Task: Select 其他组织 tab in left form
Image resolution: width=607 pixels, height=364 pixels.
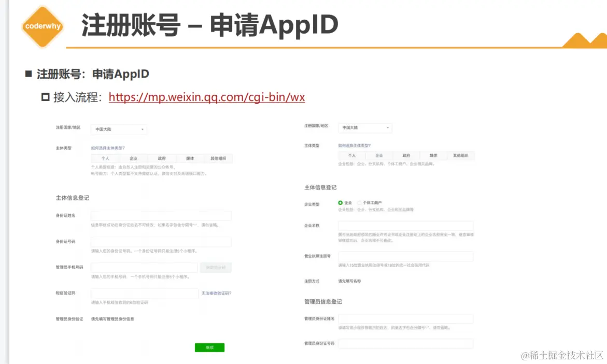Action: pos(218,158)
